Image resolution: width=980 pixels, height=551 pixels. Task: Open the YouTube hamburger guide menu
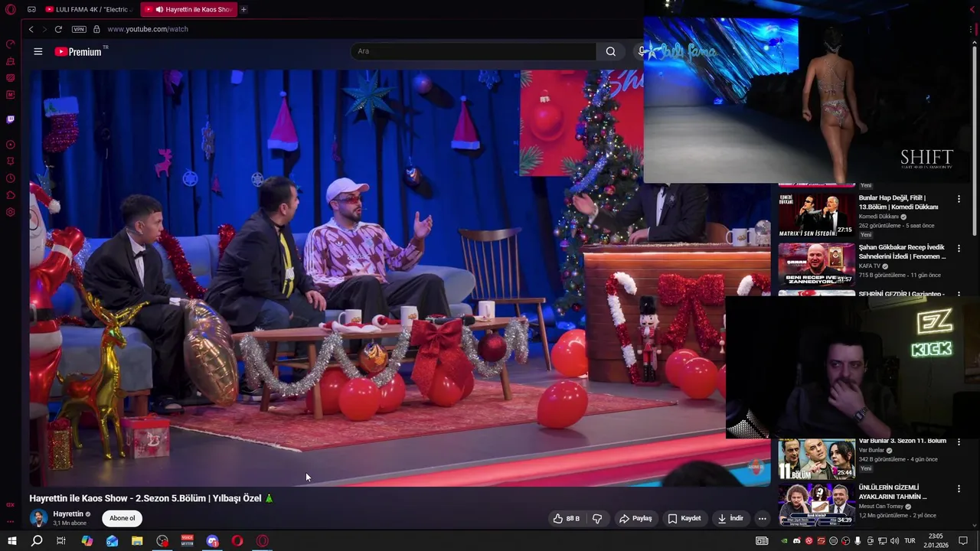pyautogui.click(x=38, y=51)
